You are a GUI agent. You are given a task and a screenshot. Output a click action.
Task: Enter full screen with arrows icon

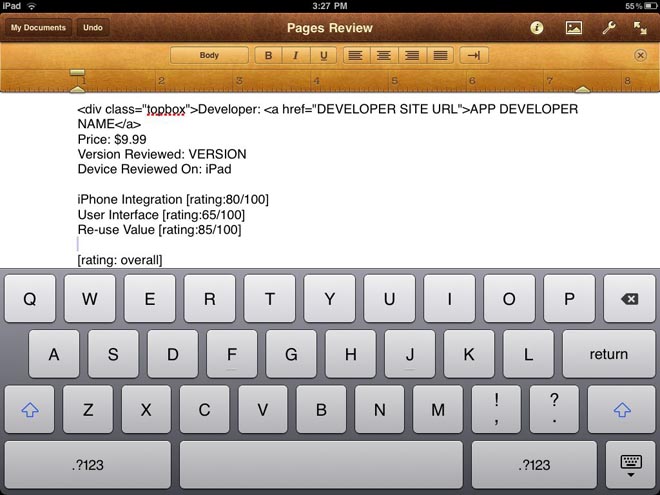(640, 28)
